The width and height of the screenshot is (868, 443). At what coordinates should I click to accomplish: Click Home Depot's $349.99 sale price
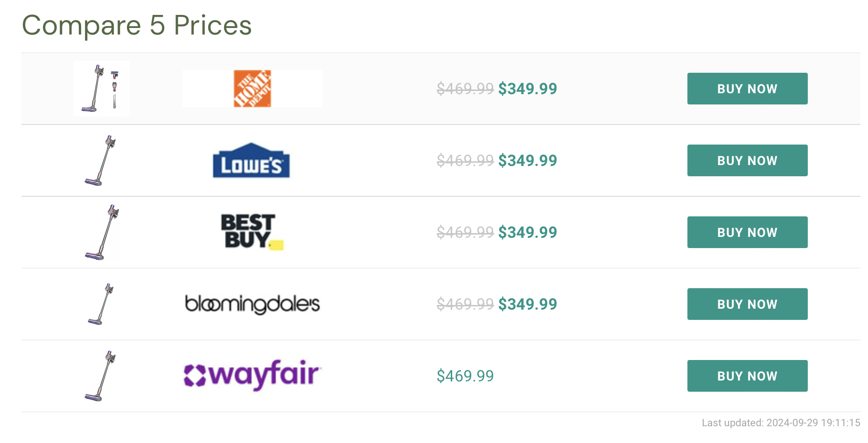pyautogui.click(x=528, y=89)
